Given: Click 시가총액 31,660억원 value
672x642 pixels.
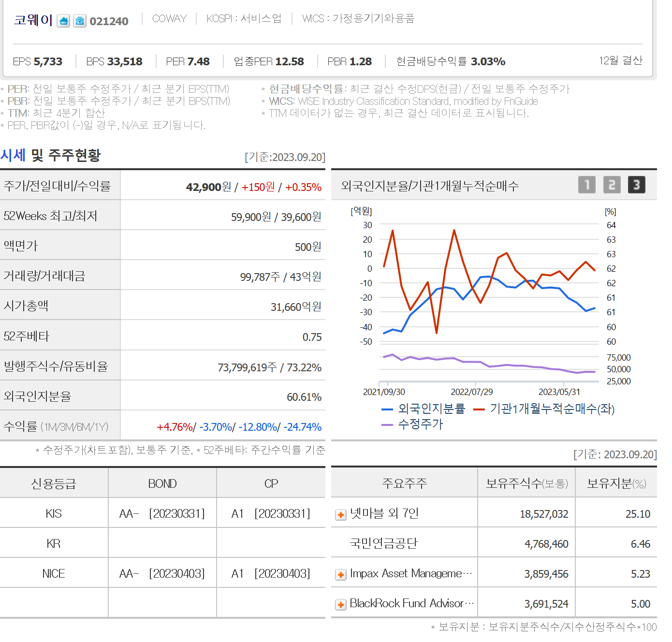Looking at the screenshot, I should pyautogui.click(x=296, y=307).
